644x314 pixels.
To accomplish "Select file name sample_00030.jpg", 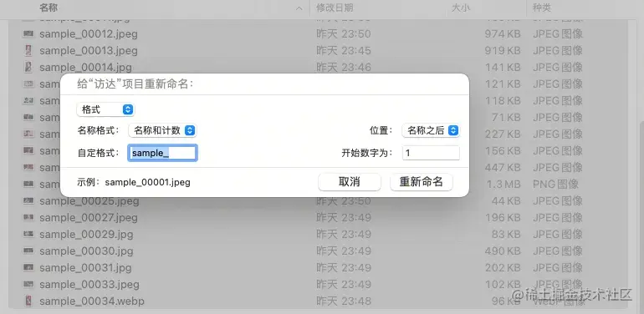I will (x=86, y=251).
